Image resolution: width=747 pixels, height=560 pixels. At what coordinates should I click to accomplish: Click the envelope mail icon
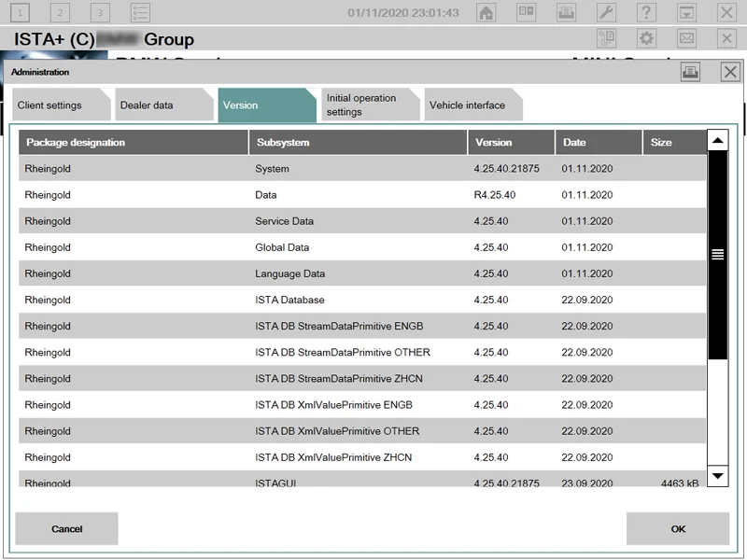(x=686, y=38)
